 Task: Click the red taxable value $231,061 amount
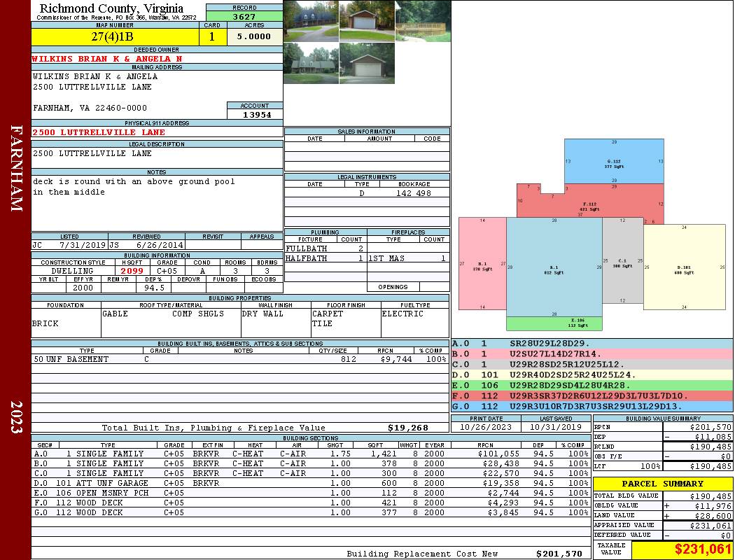pyautogui.click(x=702, y=549)
